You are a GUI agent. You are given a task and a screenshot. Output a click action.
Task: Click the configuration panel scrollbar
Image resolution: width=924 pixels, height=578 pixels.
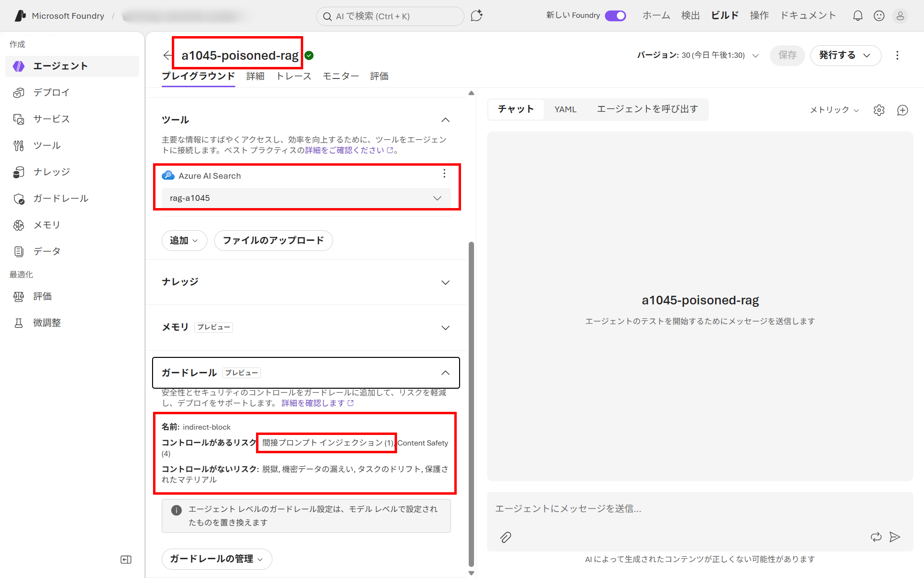click(471, 405)
